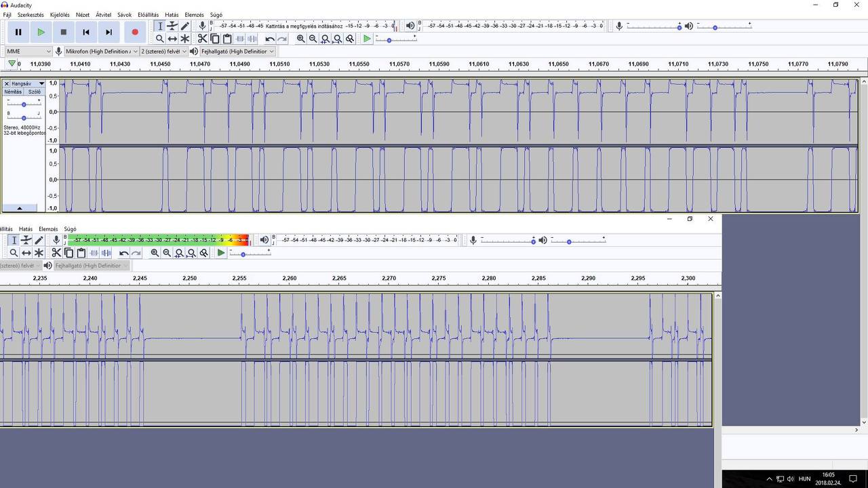Open recording meter options in top window
Viewport: 868px width, 488px height.
pyautogui.click(x=202, y=26)
